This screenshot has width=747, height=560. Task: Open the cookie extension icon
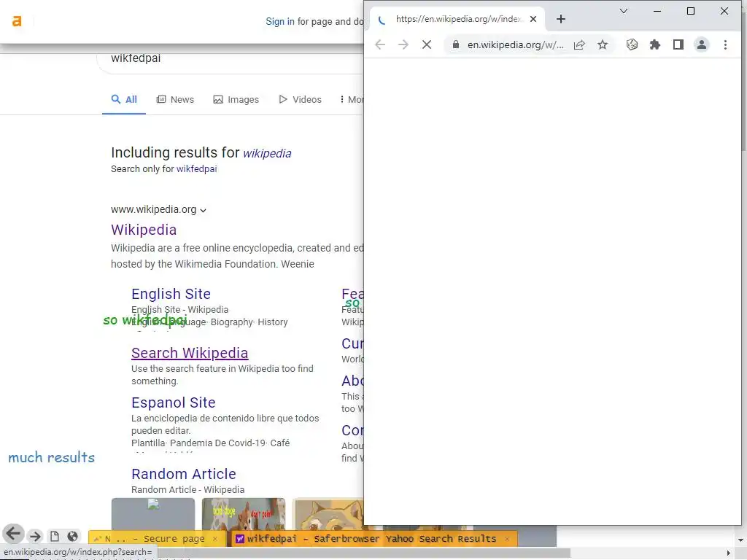(632, 44)
